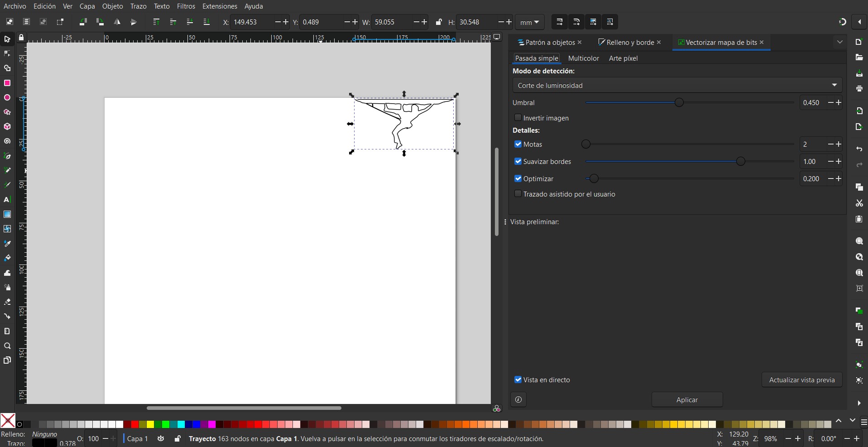Open the Archivo menu
This screenshot has width=868, height=447.
15,6
